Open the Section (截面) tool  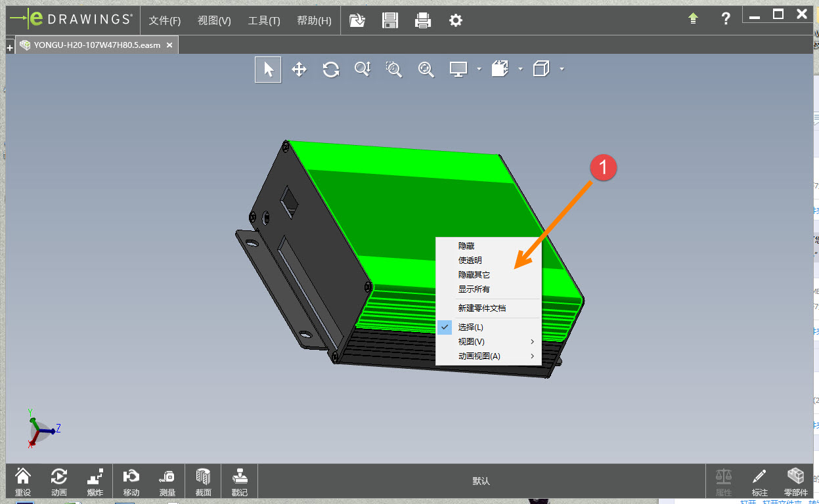pos(204,481)
